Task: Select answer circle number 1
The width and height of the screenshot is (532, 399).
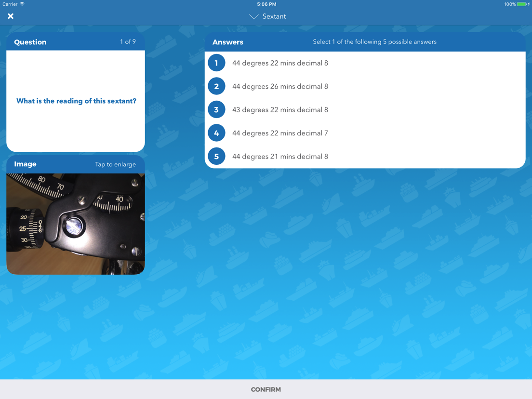Action: (216, 63)
